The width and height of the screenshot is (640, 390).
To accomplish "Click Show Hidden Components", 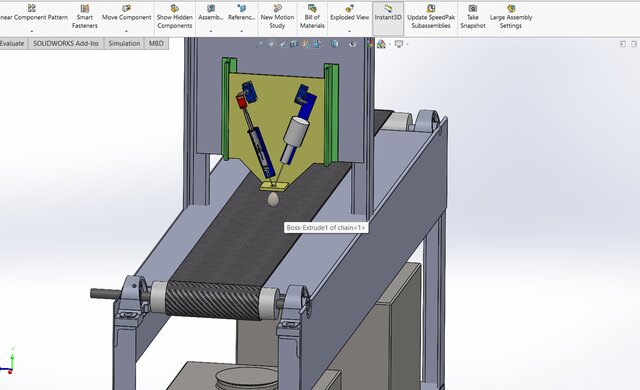I will (175, 17).
